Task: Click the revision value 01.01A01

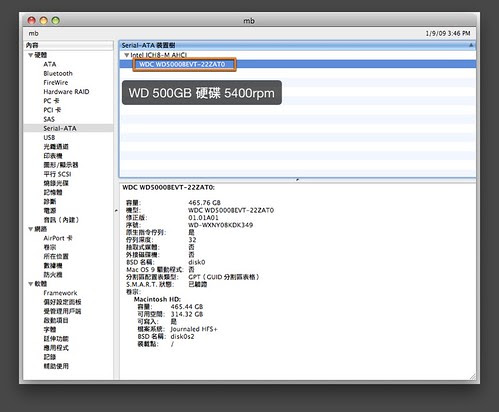Action: [x=203, y=218]
